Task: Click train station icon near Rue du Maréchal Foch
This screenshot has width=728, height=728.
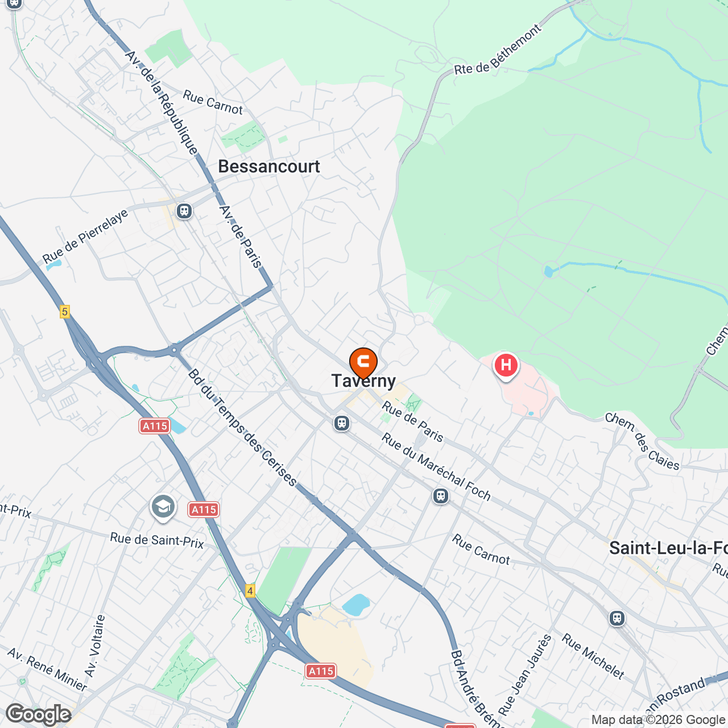Action: (x=441, y=496)
